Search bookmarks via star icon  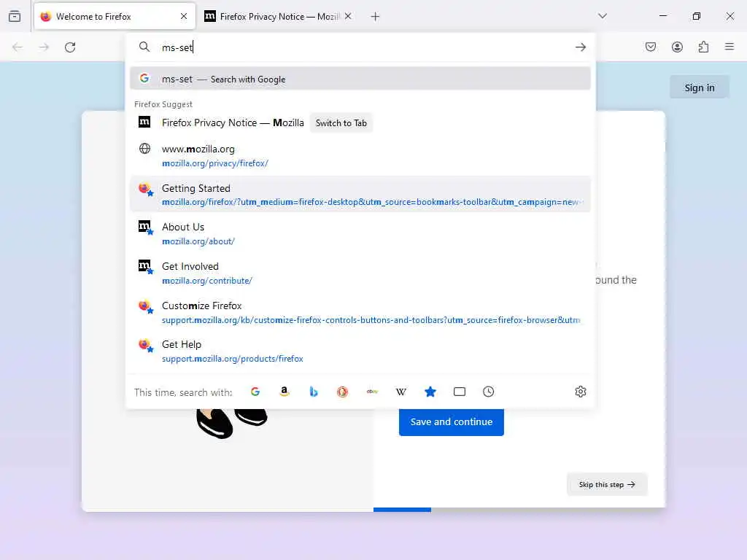point(430,392)
